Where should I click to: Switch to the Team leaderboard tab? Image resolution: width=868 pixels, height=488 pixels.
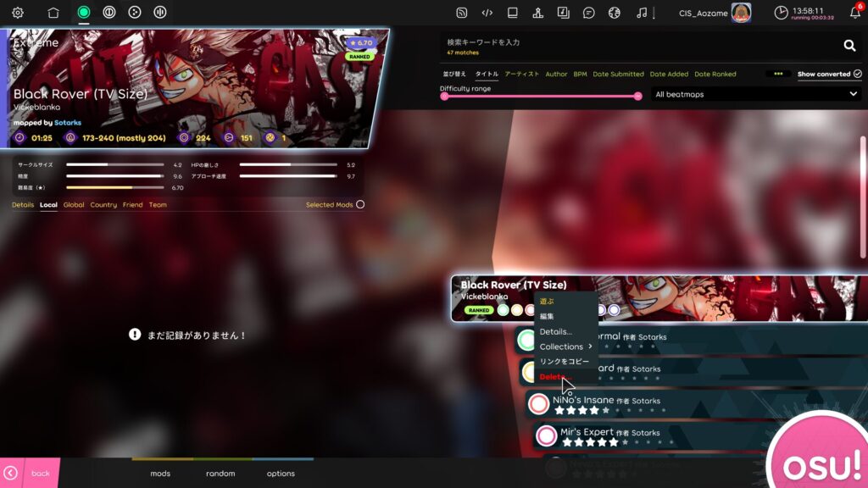pos(158,205)
